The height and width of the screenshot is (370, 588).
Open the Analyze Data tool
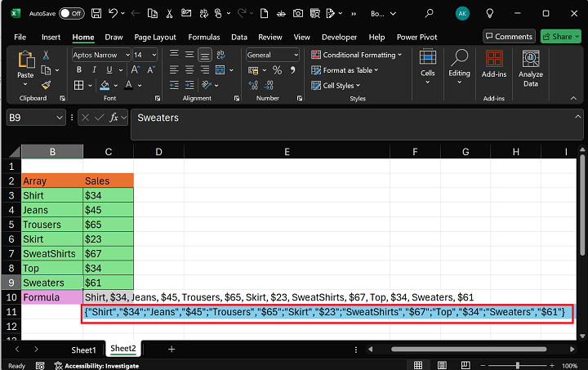[x=531, y=69]
